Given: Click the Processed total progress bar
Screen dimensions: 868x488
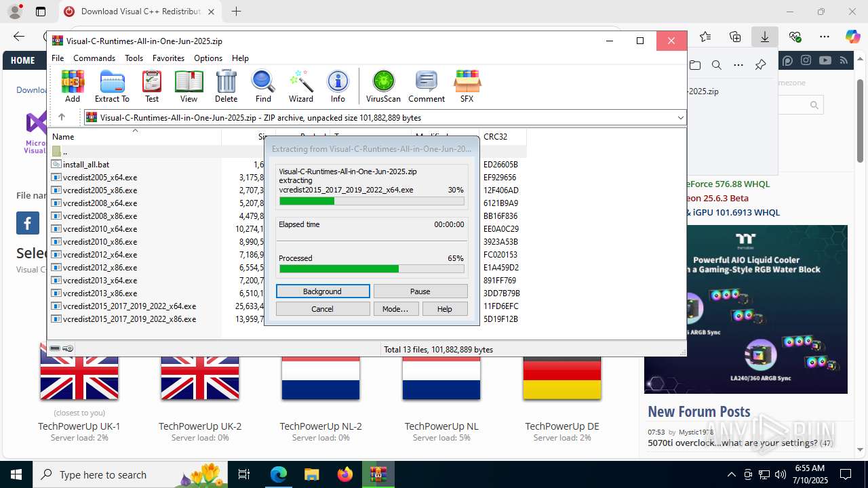Looking at the screenshot, I should pyautogui.click(x=372, y=269).
